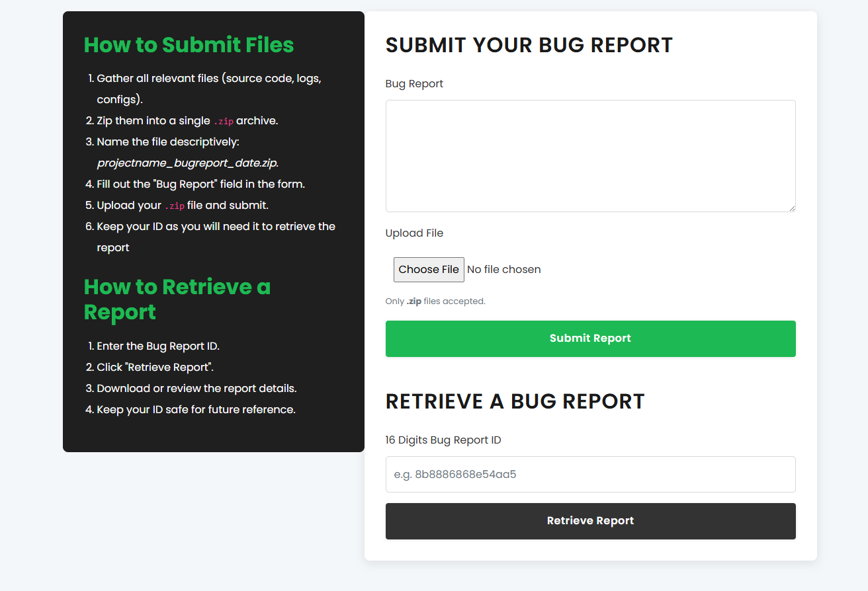Click the 'Only .zip files accepted' note

435,301
